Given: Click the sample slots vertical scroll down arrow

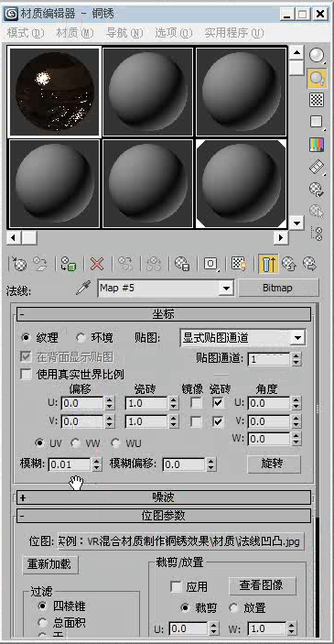Looking at the screenshot, I should 296,223.
